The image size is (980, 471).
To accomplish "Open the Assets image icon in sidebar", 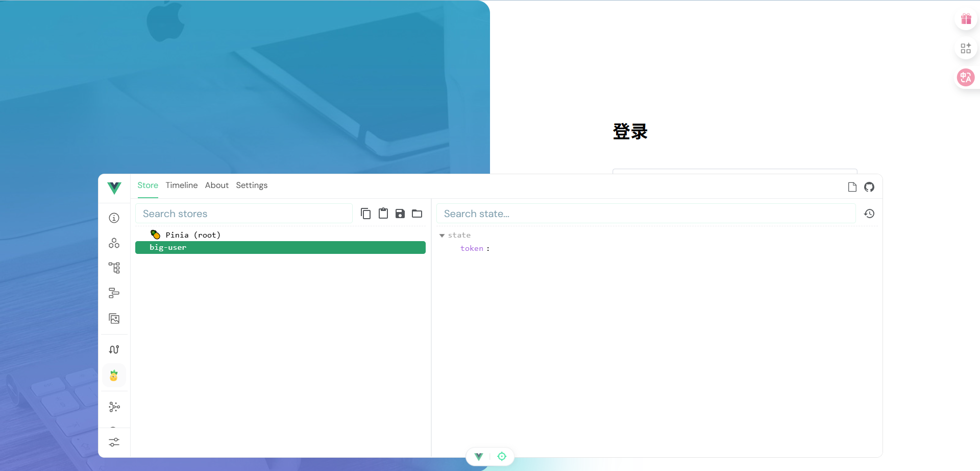I will (114, 319).
